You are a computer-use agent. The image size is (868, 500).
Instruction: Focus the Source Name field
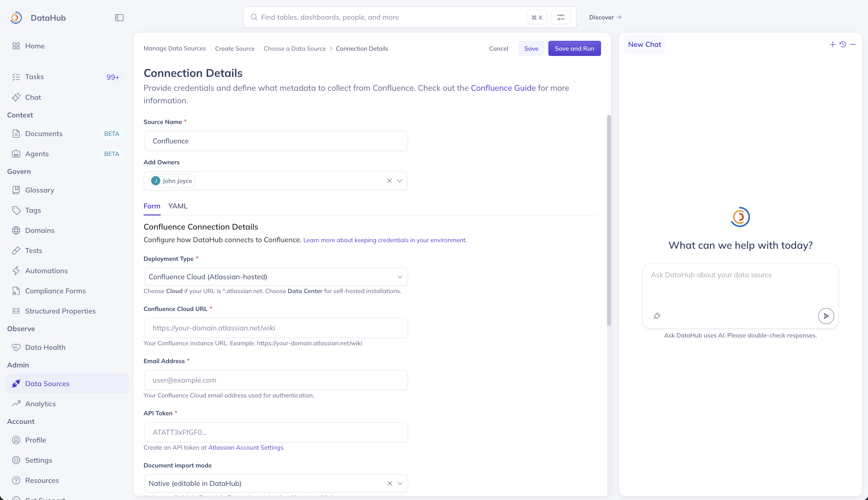276,141
